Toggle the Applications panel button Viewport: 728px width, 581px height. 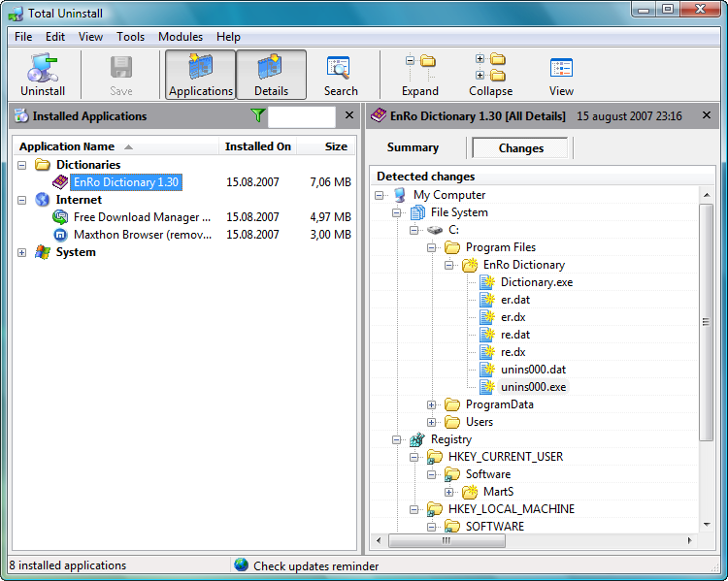(201, 75)
